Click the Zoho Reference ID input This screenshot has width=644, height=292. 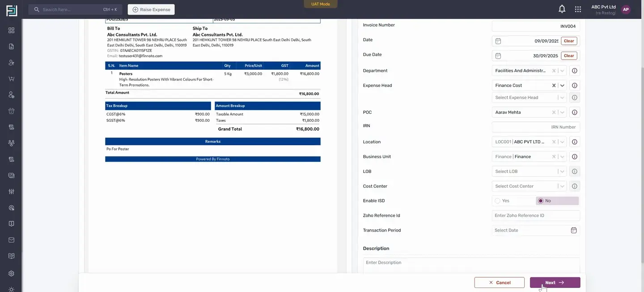[536, 216]
